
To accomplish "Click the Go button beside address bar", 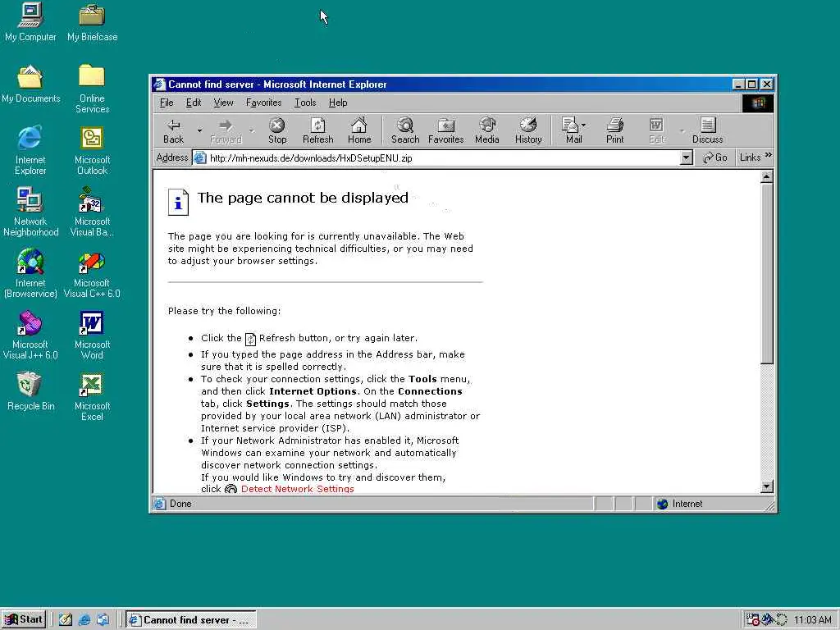I will [715, 157].
